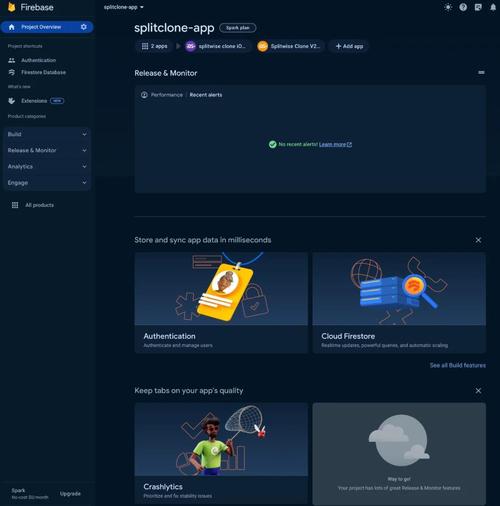Click the Add app button

[349, 46]
